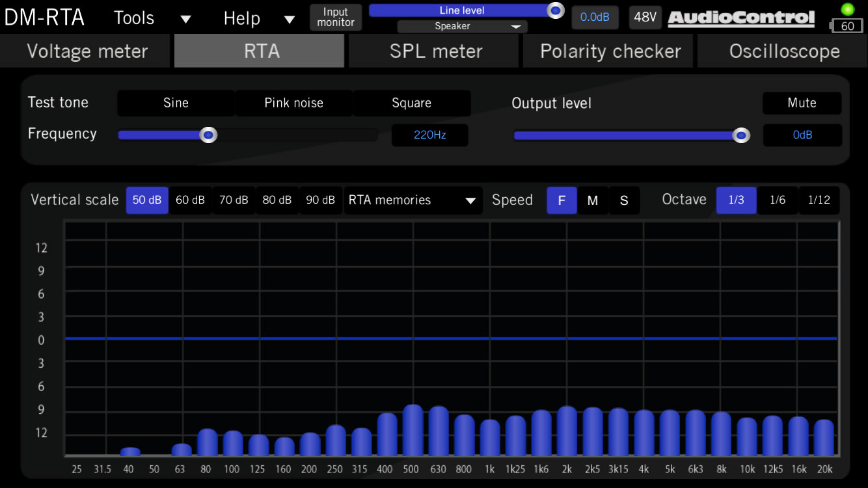Image resolution: width=868 pixels, height=488 pixels.
Task: Click the 2k band bar
Action: [567, 431]
